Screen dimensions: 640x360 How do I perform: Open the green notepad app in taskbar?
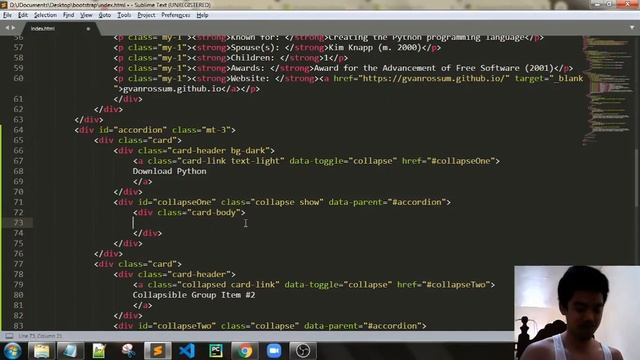tap(99, 351)
